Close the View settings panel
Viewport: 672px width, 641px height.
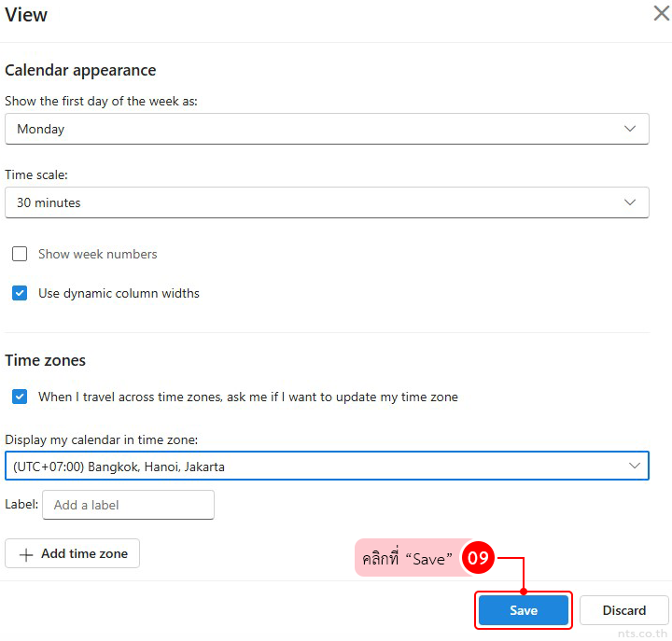pyautogui.click(x=661, y=13)
